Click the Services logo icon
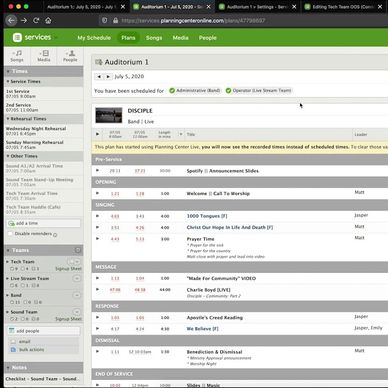Viewport: 388px width, 388px height. point(17,37)
